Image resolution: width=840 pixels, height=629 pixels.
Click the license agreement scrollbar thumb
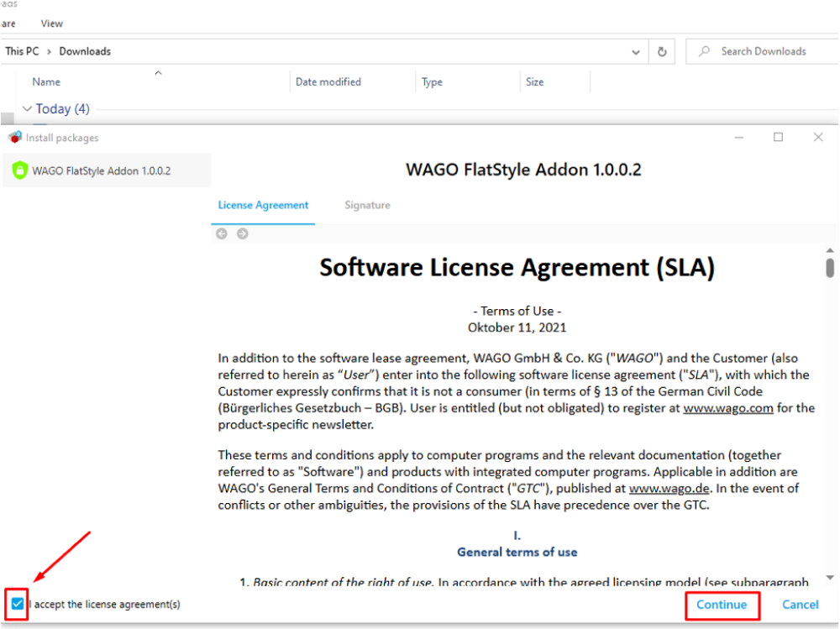click(x=830, y=267)
